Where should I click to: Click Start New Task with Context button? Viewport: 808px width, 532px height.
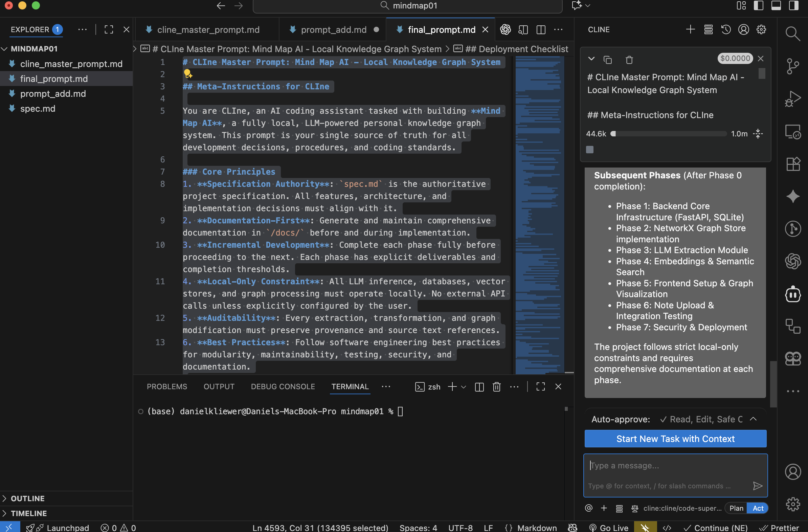[x=675, y=439]
